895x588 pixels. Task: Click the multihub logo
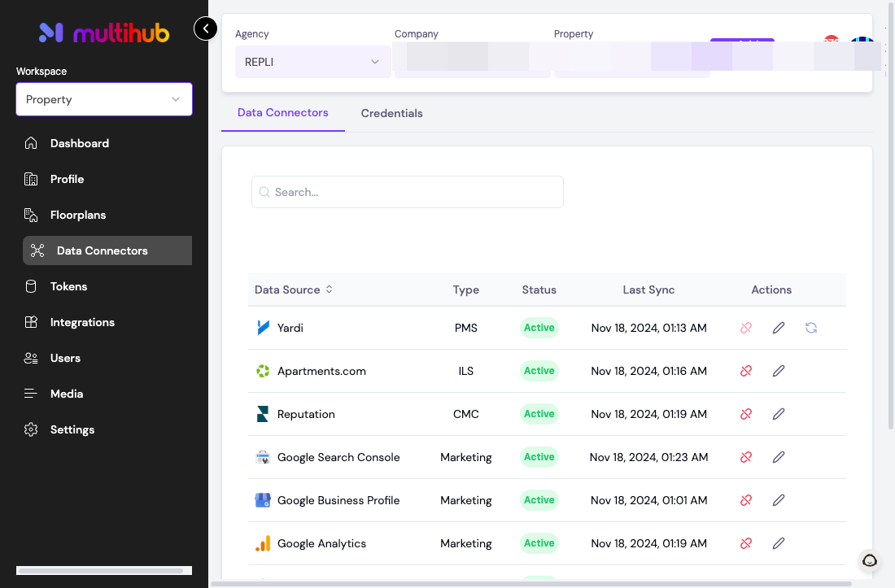(104, 33)
